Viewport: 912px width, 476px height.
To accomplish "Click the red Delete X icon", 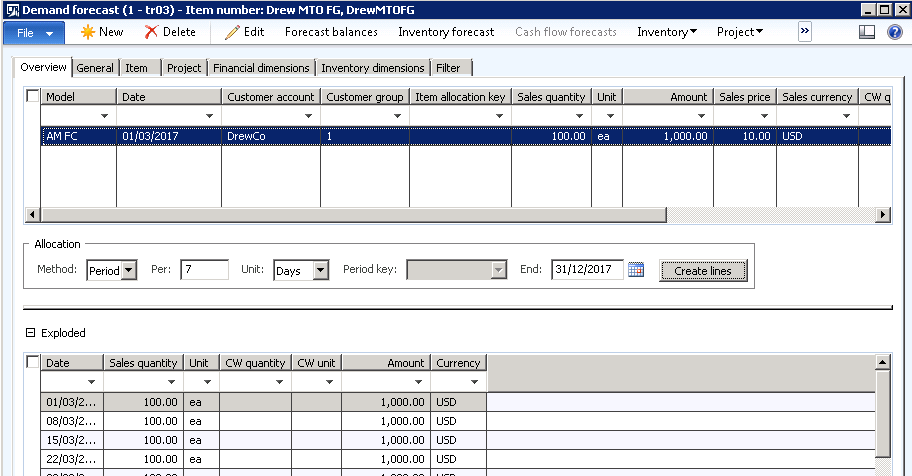I will tap(151, 32).
